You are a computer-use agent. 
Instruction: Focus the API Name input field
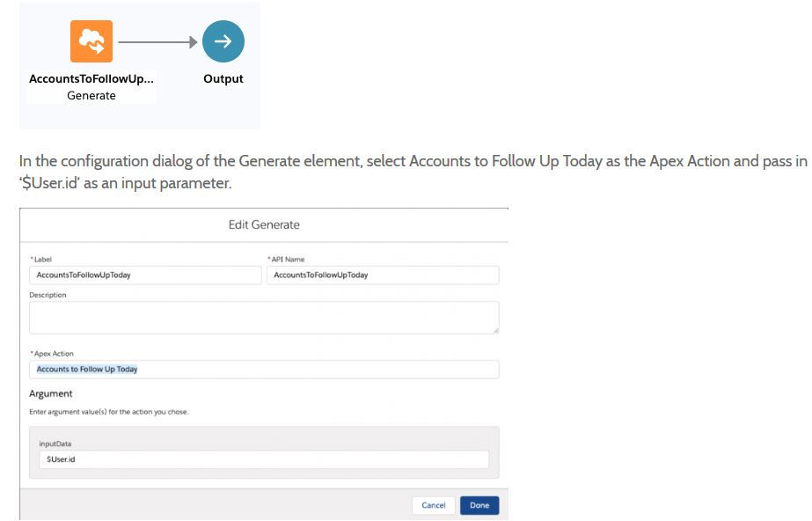pos(382,275)
